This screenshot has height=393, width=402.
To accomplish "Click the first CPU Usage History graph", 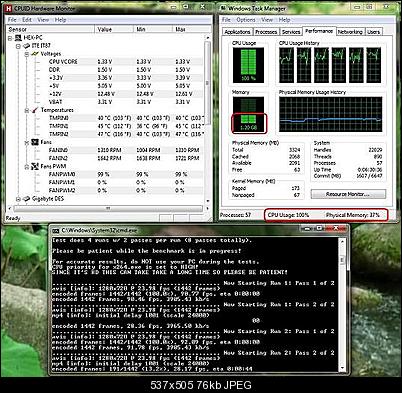I will coord(287,65).
